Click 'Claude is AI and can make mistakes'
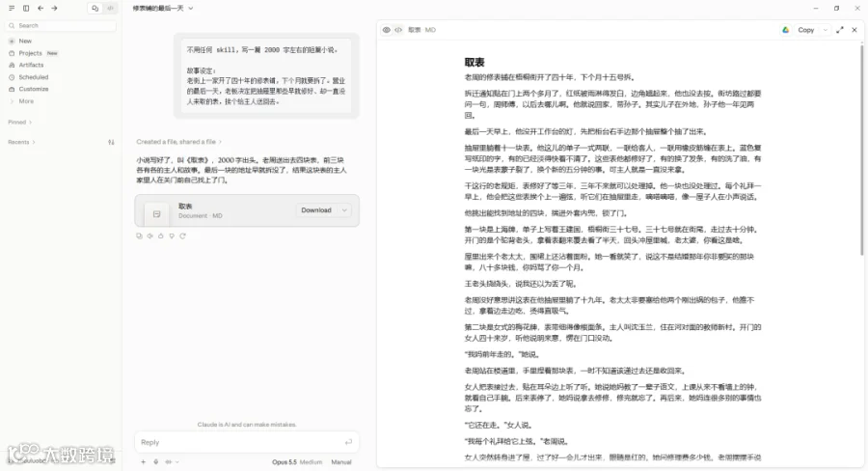 click(x=247, y=425)
